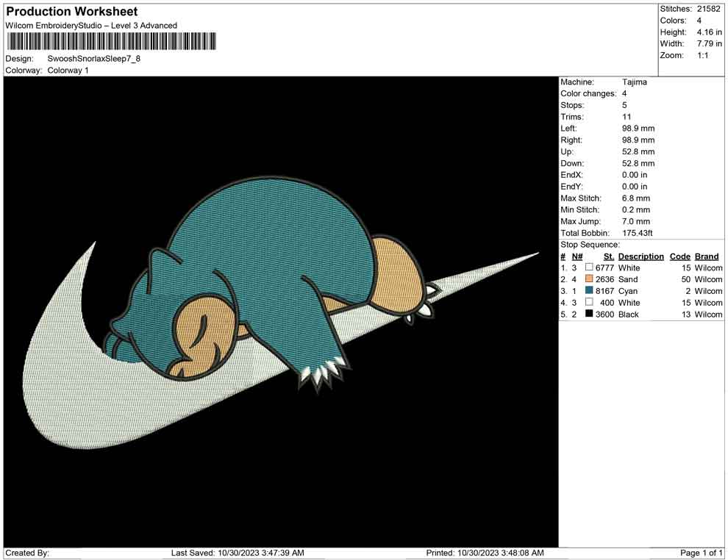Click the Machine value Tajima
This screenshot has height=560, width=728.
[x=635, y=82]
